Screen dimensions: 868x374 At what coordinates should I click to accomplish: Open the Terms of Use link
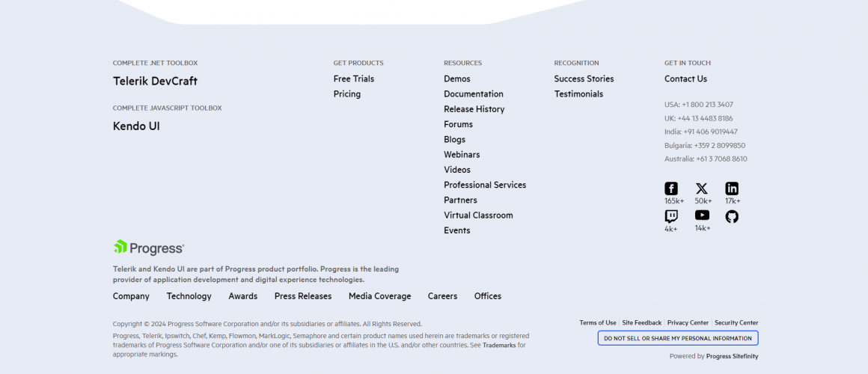coord(598,322)
